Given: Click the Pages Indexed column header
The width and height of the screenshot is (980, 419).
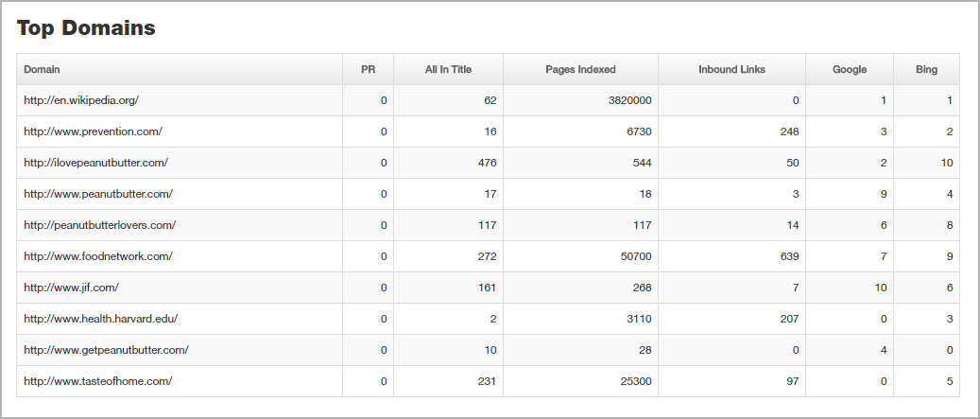Looking at the screenshot, I should pos(580,69).
